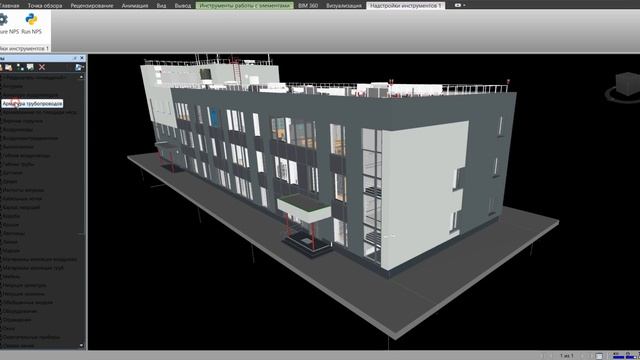Select Арматура трубопроводов in the list
Image resolution: width=640 pixels, height=360 pixels.
32,104
